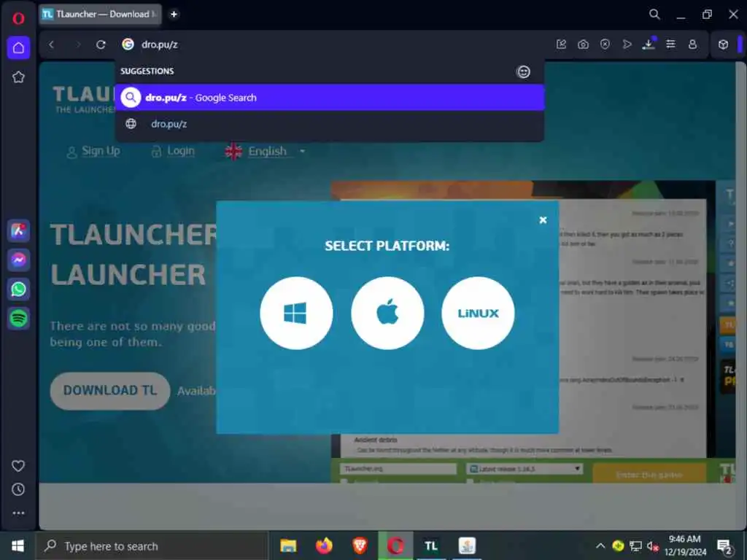Click the muted volume tray icon

(x=653, y=546)
